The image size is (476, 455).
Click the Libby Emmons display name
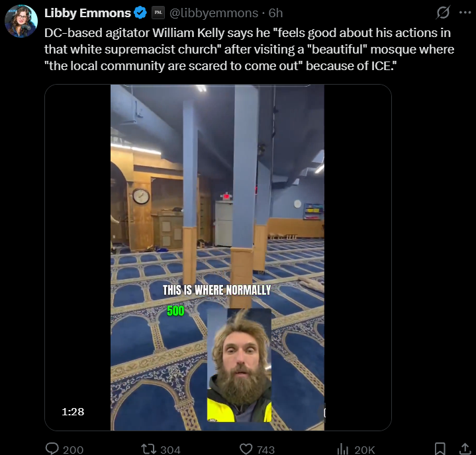click(87, 13)
